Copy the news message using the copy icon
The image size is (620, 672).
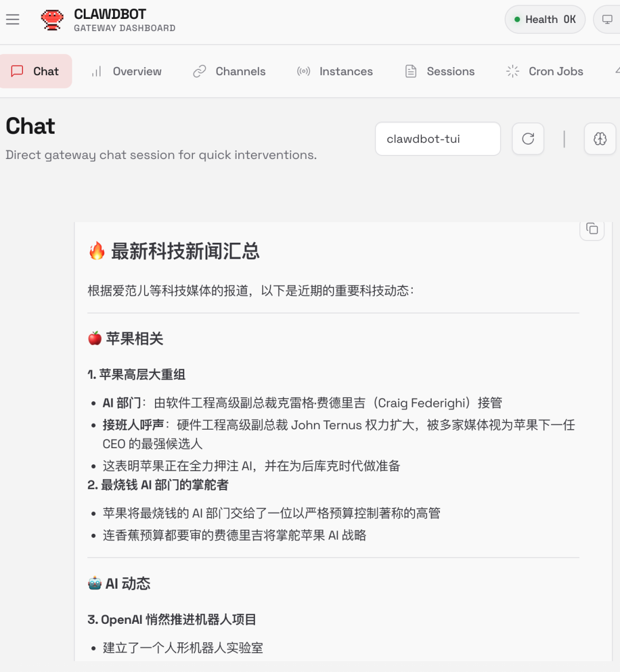tap(592, 229)
